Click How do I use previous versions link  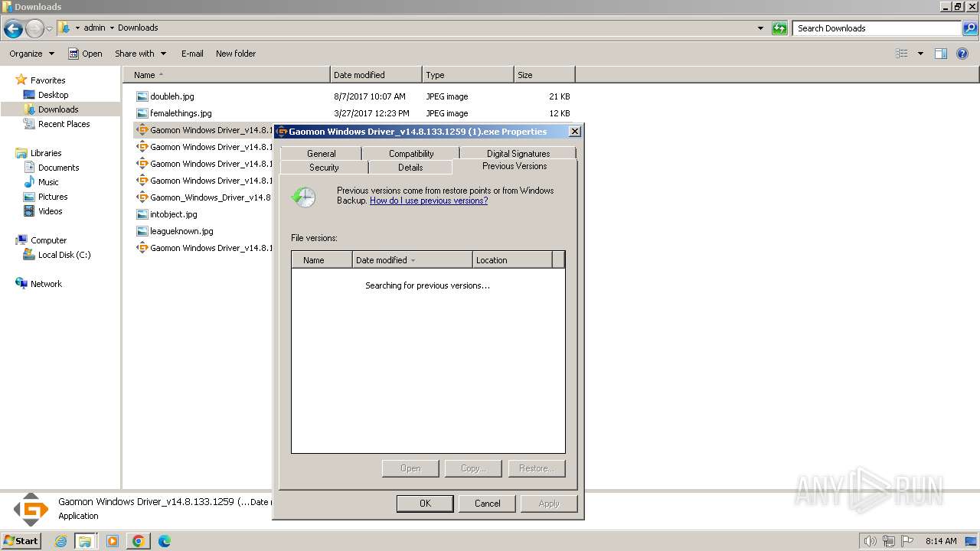pyautogui.click(x=429, y=201)
